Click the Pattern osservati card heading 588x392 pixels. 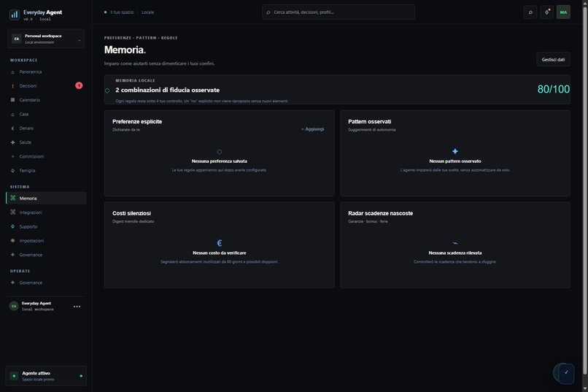pyautogui.click(x=369, y=121)
